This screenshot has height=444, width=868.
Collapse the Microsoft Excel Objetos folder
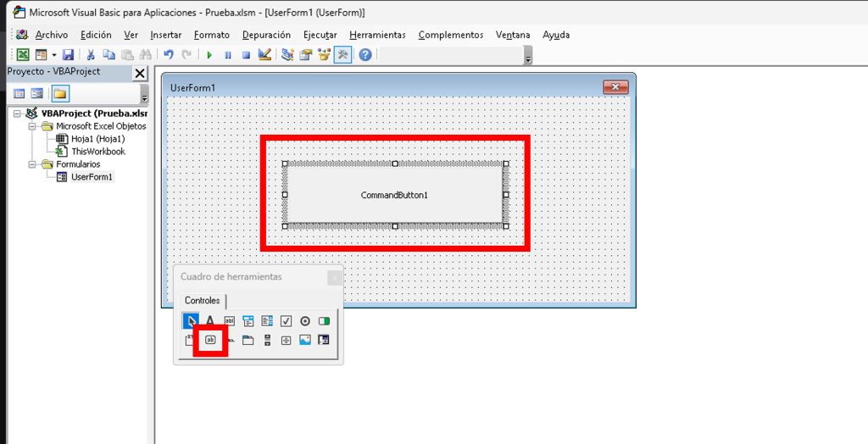pyautogui.click(x=32, y=126)
